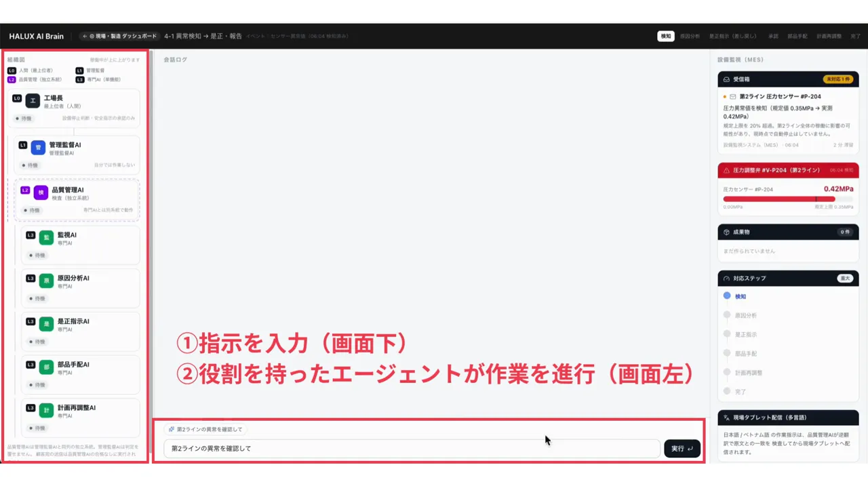Click the 設備監視（MES） heading
The height and width of the screenshot is (488, 868).
(741, 60)
